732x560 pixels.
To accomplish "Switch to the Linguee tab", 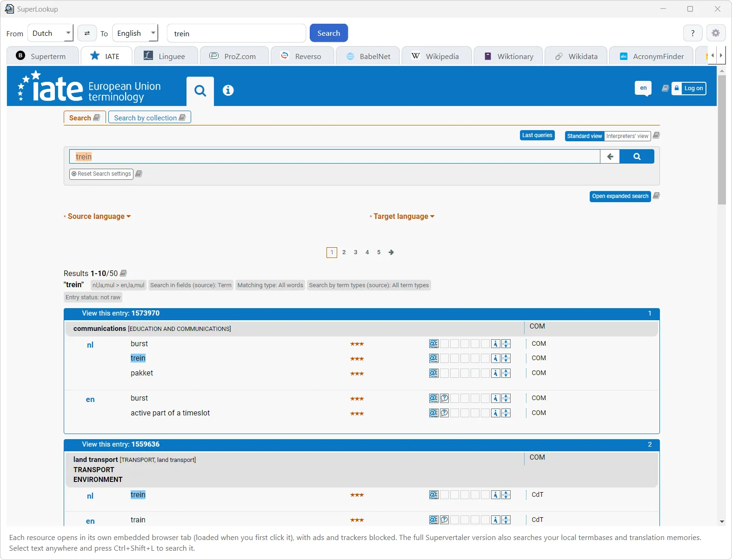I will [x=165, y=56].
